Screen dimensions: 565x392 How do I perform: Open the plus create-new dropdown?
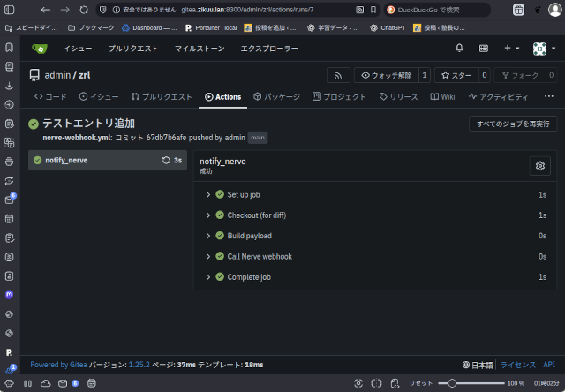(511, 48)
